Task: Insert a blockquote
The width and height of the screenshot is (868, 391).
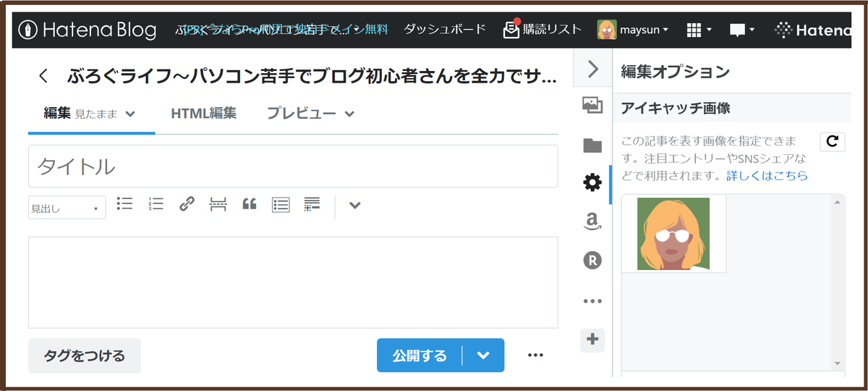Action: (250, 204)
